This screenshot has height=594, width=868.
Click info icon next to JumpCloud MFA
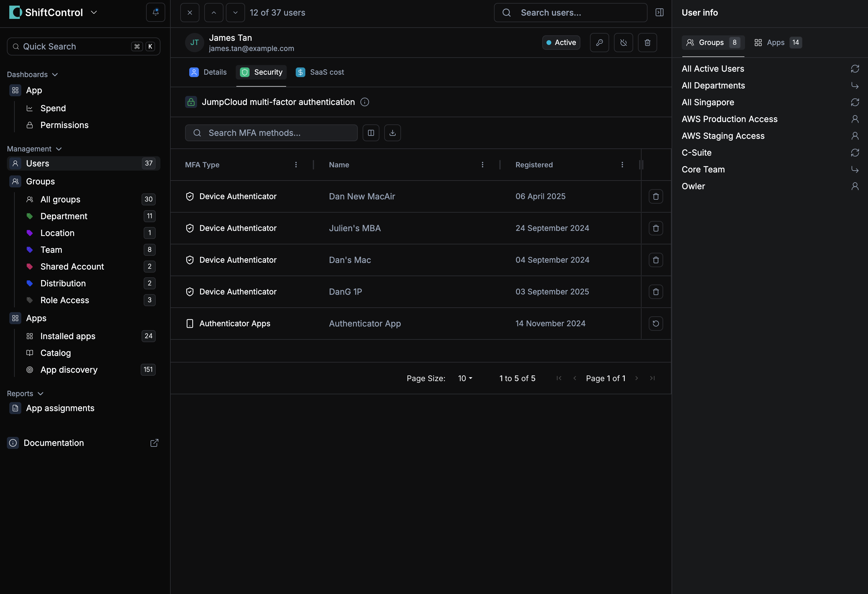click(x=364, y=102)
